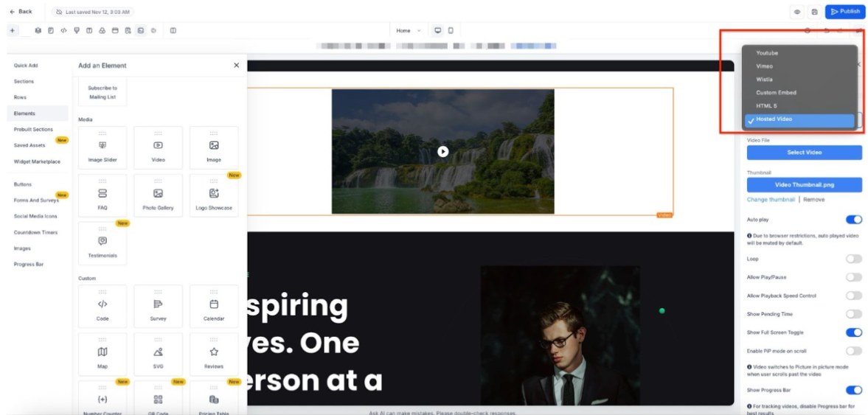Add the Pricing Table element

[214, 398]
